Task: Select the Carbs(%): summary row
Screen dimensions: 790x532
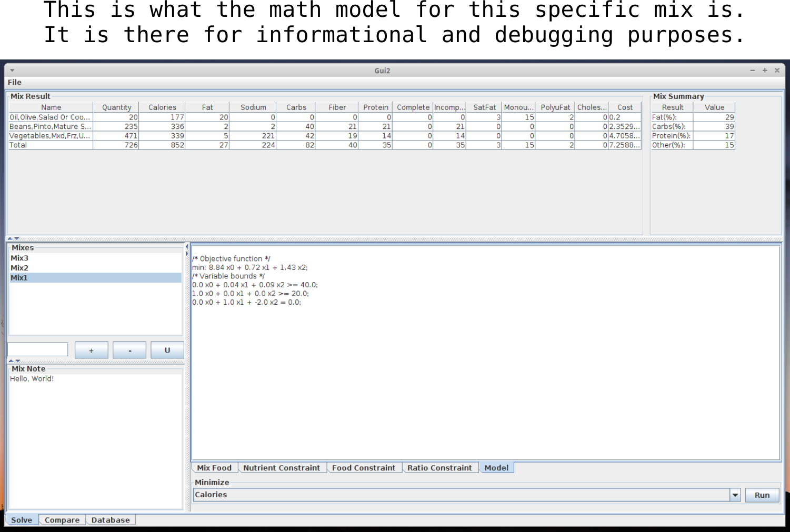Action: [x=693, y=126]
